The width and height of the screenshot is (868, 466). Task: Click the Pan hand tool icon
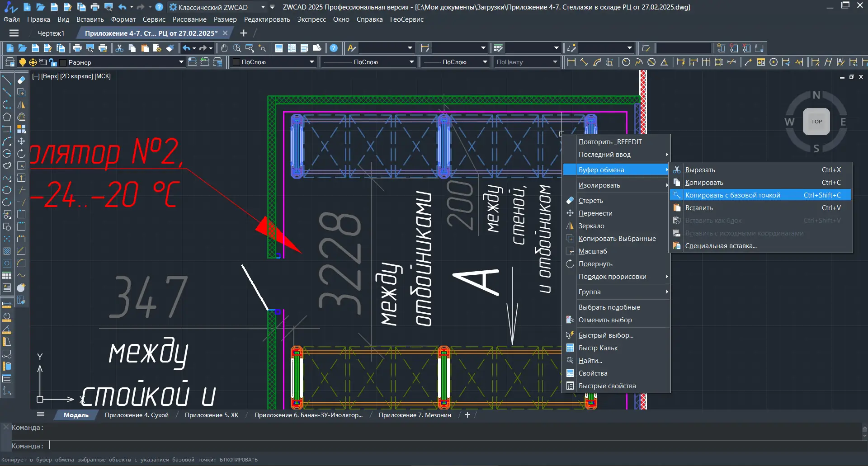pos(224,48)
